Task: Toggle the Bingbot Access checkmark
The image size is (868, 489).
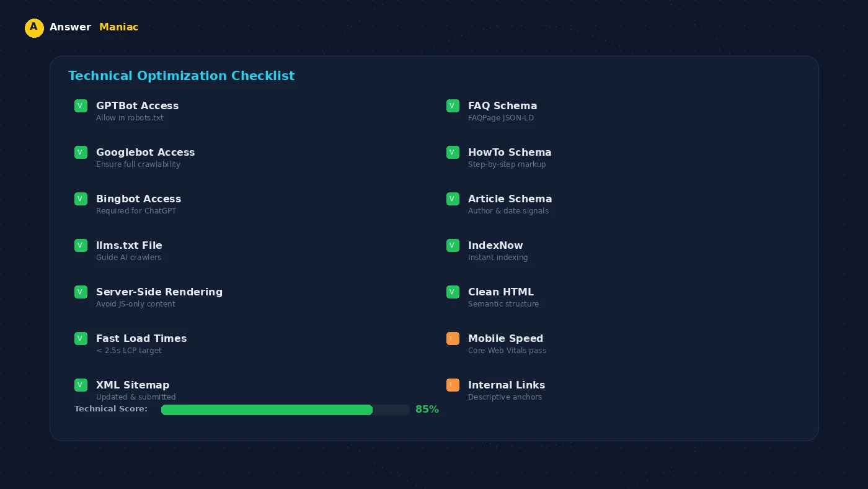Action: pos(81,199)
